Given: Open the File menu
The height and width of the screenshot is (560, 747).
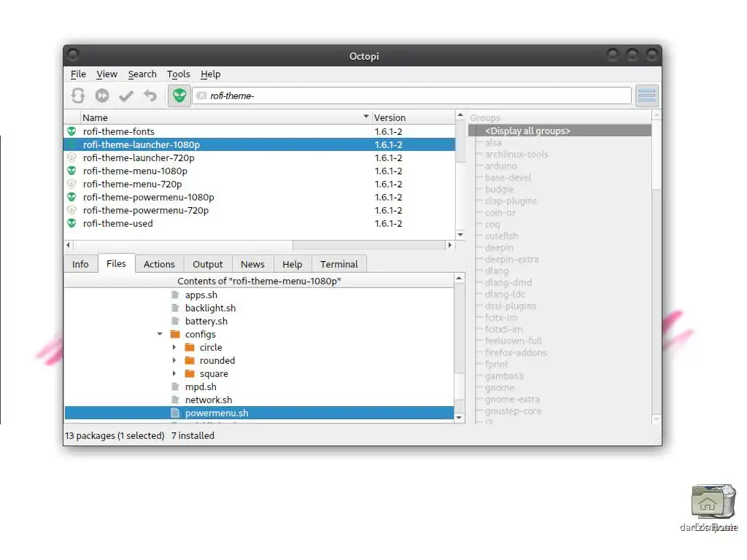Looking at the screenshot, I should click(78, 74).
